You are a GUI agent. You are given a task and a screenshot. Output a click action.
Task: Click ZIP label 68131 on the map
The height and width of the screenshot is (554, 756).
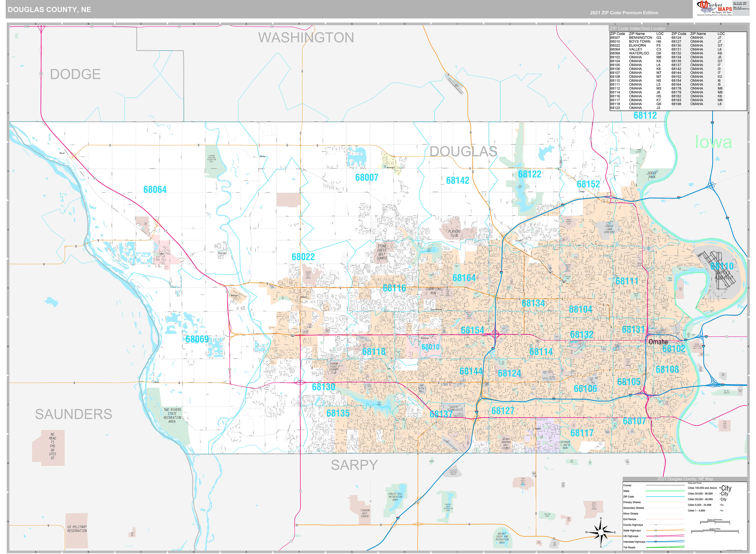tap(634, 330)
